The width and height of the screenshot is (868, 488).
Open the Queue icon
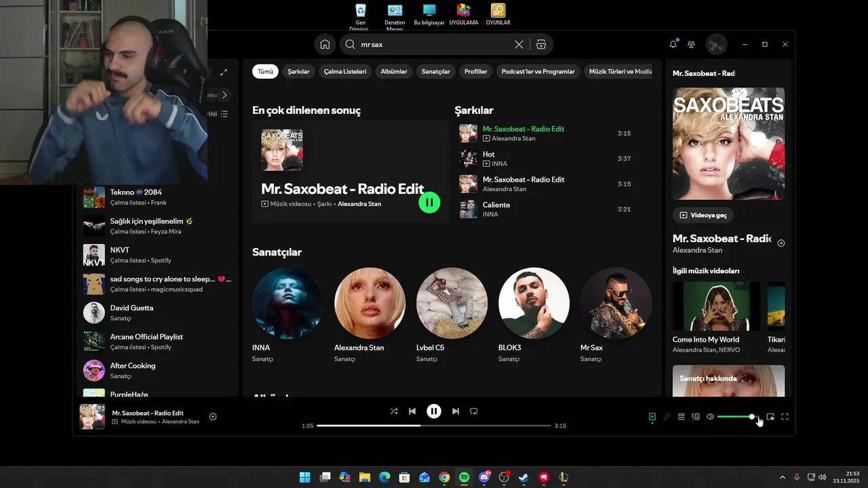pos(682,417)
